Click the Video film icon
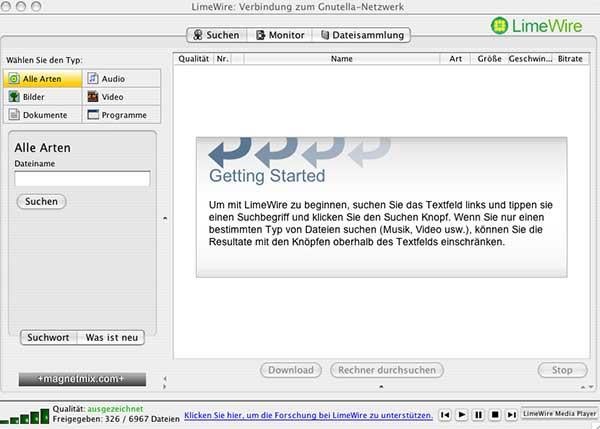 (93, 96)
